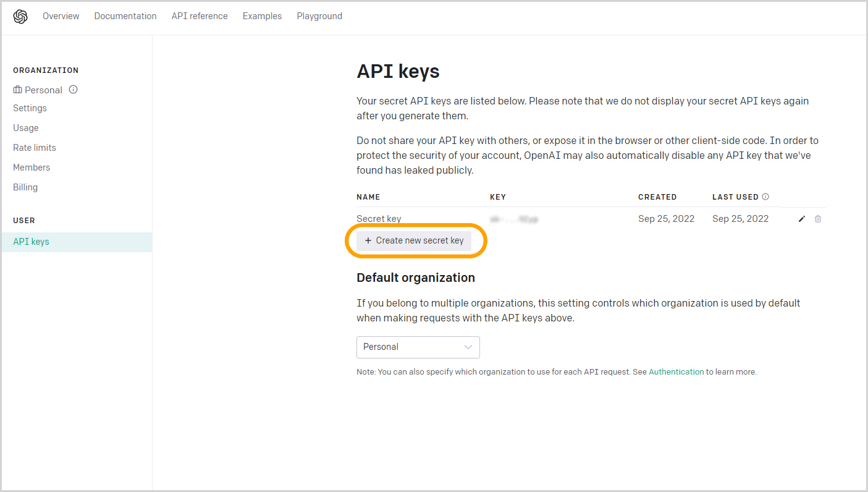Click the info icon next to Personal
Image resolution: width=868 pixels, height=492 pixels.
click(x=73, y=90)
